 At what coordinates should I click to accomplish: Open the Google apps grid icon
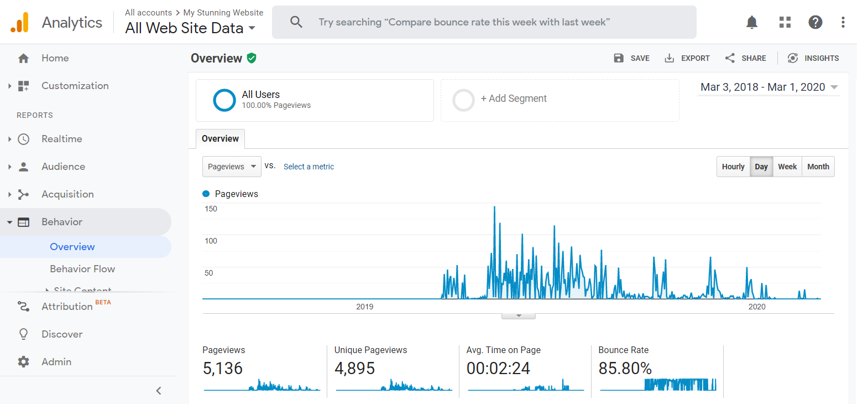point(785,22)
